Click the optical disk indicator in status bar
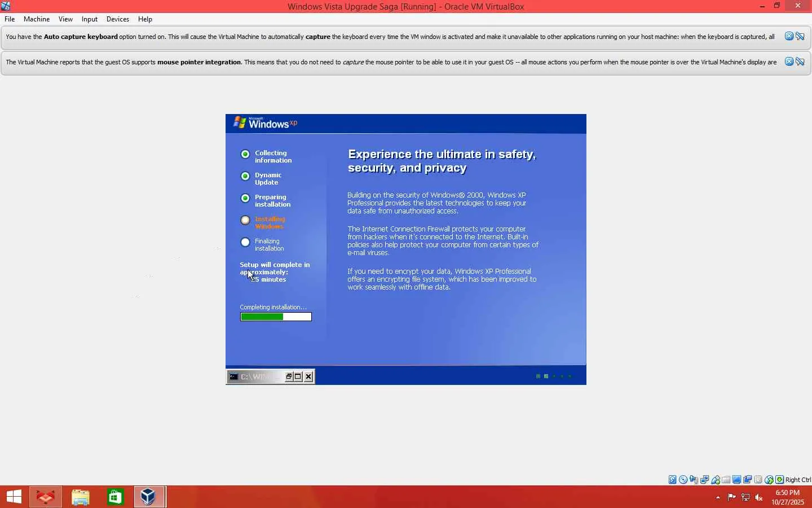This screenshot has height=508, width=812. click(683, 480)
